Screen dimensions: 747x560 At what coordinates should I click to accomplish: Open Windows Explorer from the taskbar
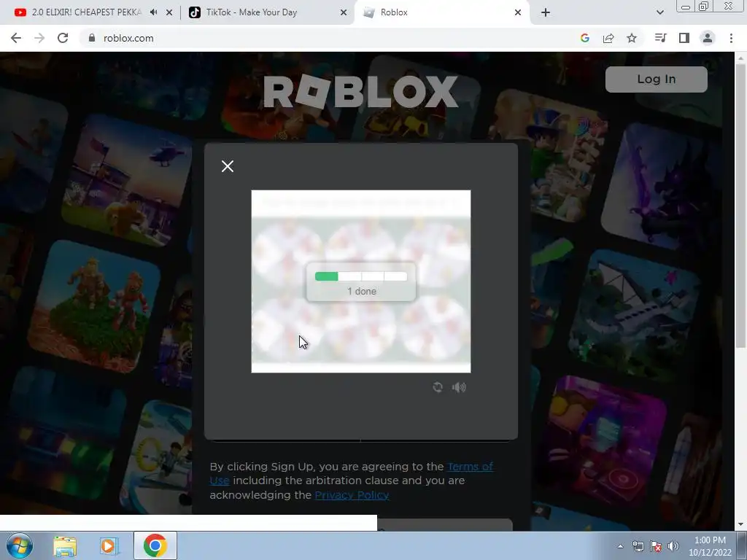[65, 546]
